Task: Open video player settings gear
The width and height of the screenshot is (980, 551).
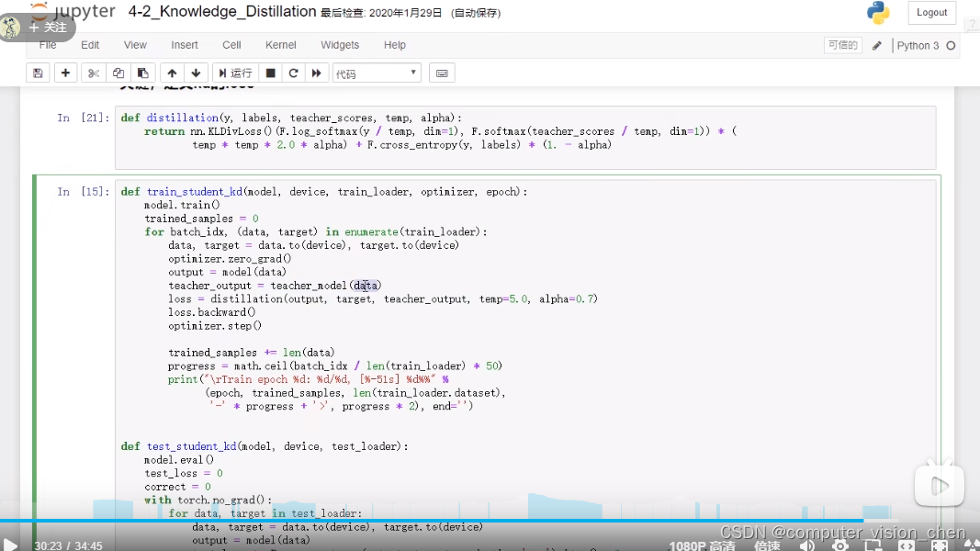Action: pos(840,545)
